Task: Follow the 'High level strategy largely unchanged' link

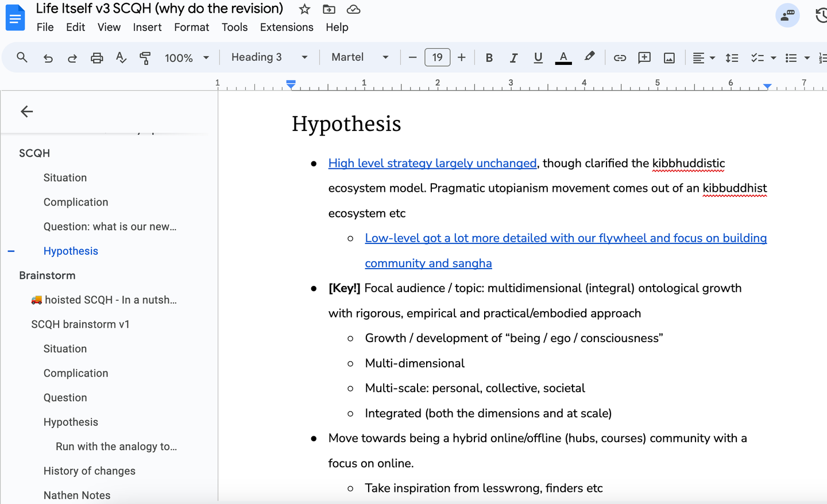Action: 432,163
